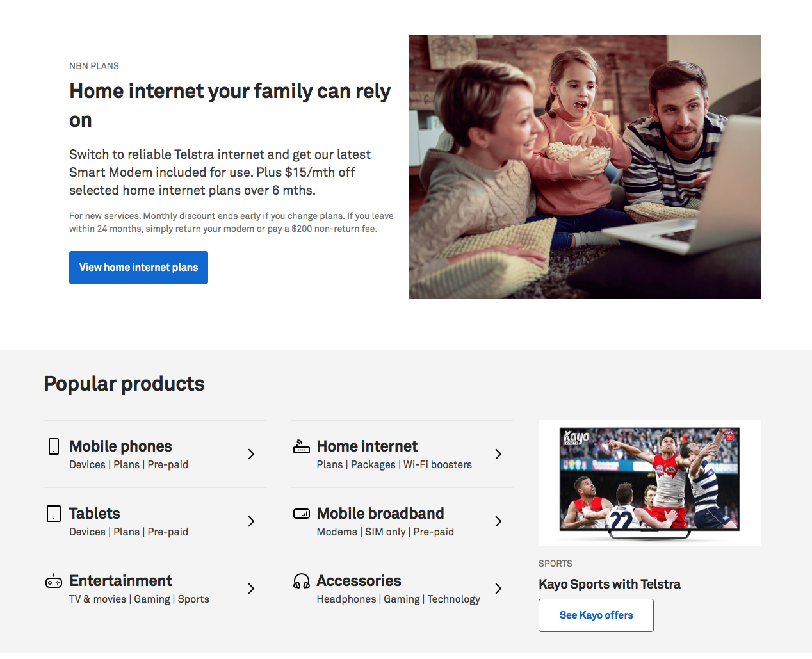812x659 pixels.
Task: Click the Kayo Sports TV thumbnail
Action: (649, 483)
